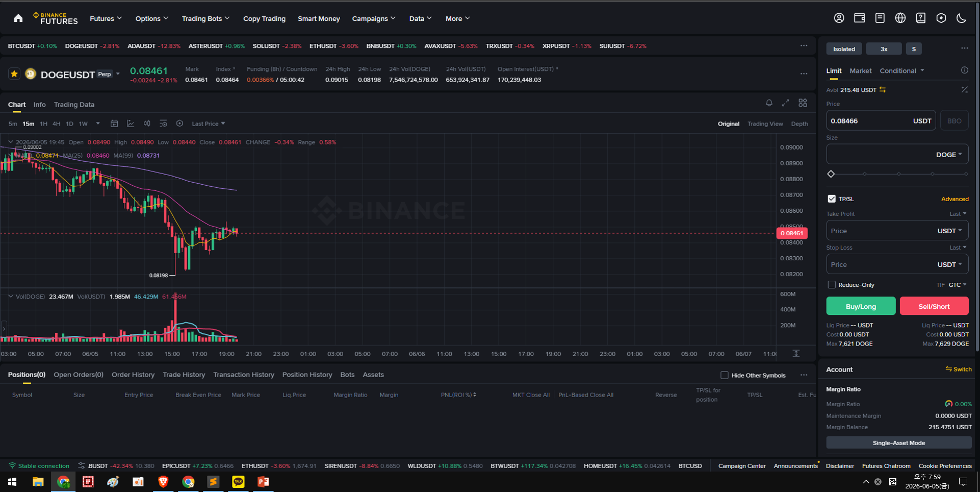
Task: Switch theme with the moon icon
Action: pyautogui.click(x=961, y=18)
